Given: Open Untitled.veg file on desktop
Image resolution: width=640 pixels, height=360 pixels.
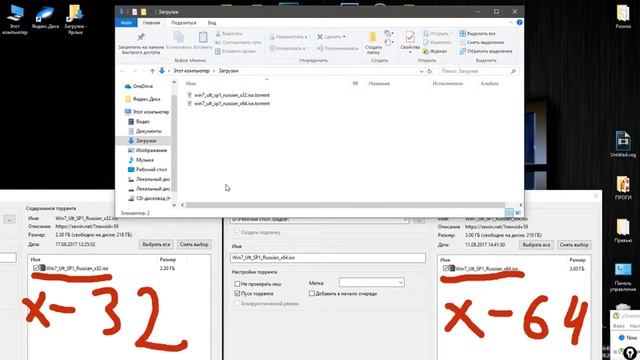Looking at the screenshot, I should pyautogui.click(x=623, y=144).
